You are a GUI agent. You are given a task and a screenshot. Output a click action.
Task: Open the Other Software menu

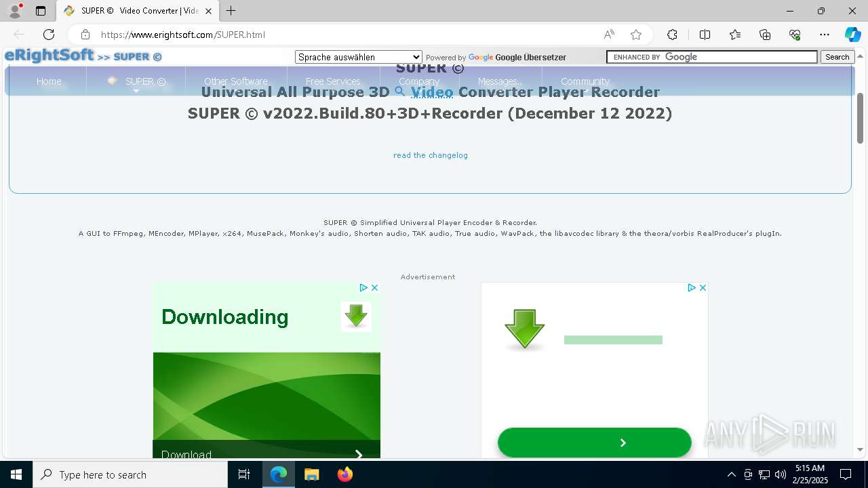[x=236, y=81]
